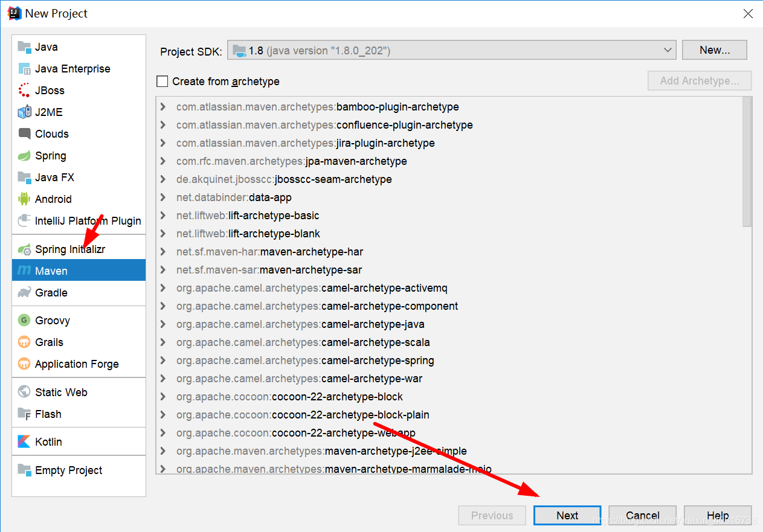The width and height of the screenshot is (763, 532).
Task: Click the Previous button
Action: tap(492, 515)
